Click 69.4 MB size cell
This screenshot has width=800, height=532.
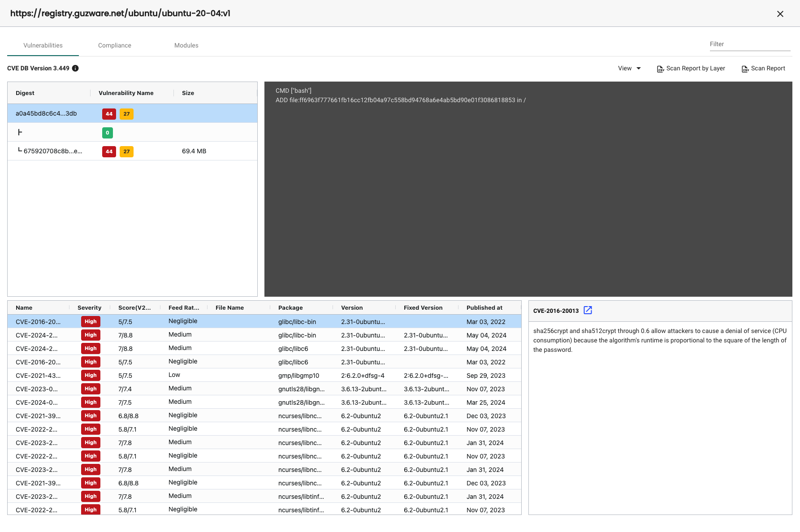tap(194, 151)
